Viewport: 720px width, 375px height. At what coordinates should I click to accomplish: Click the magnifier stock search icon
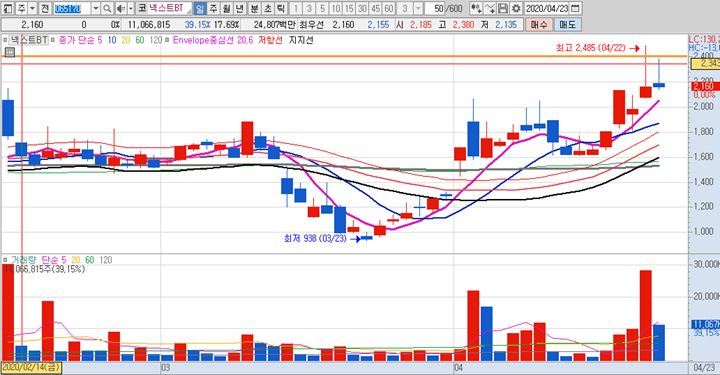coord(107,8)
